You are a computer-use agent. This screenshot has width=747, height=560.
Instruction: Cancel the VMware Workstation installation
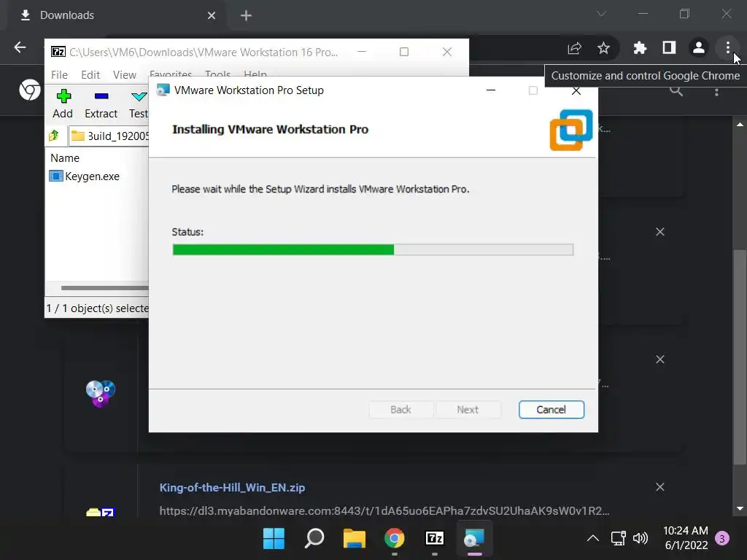tap(551, 410)
